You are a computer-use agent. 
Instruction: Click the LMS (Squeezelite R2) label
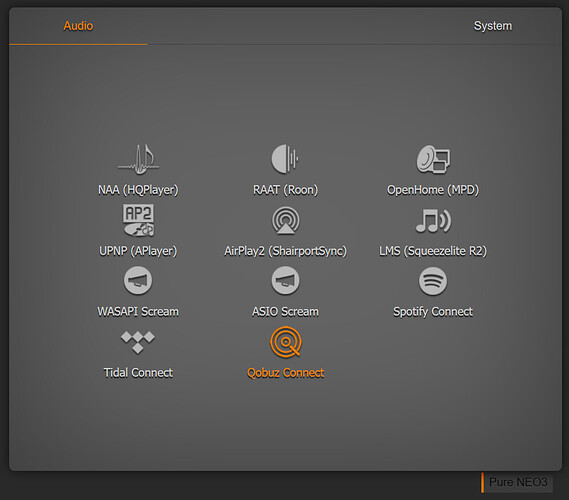point(433,251)
